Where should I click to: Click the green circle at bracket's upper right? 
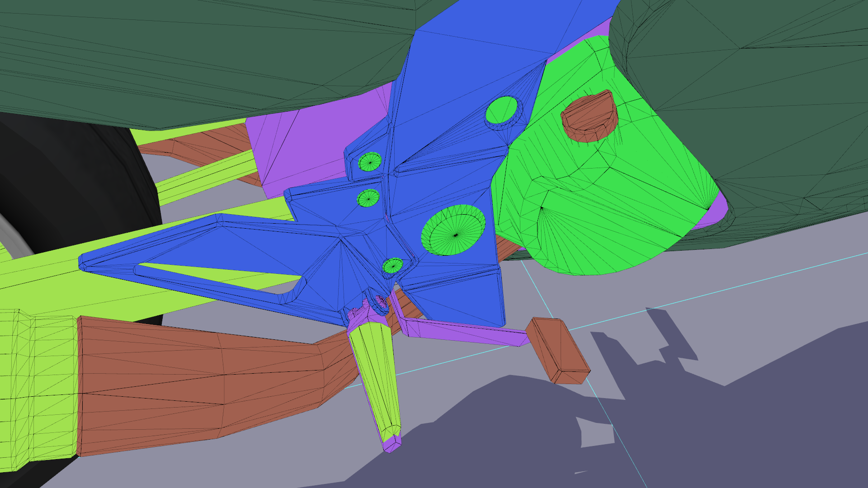tap(501, 110)
